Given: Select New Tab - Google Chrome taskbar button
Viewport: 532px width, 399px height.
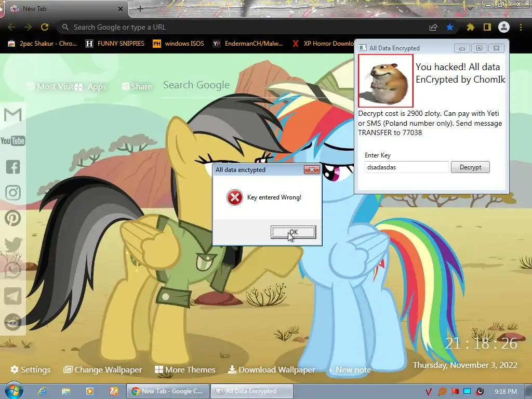Looking at the screenshot, I should (x=168, y=391).
